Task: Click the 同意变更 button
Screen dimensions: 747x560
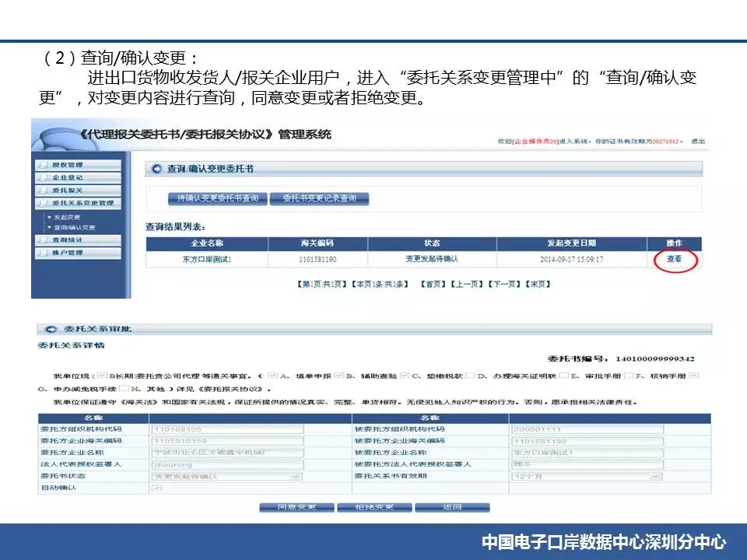Action: (x=296, y=507)
